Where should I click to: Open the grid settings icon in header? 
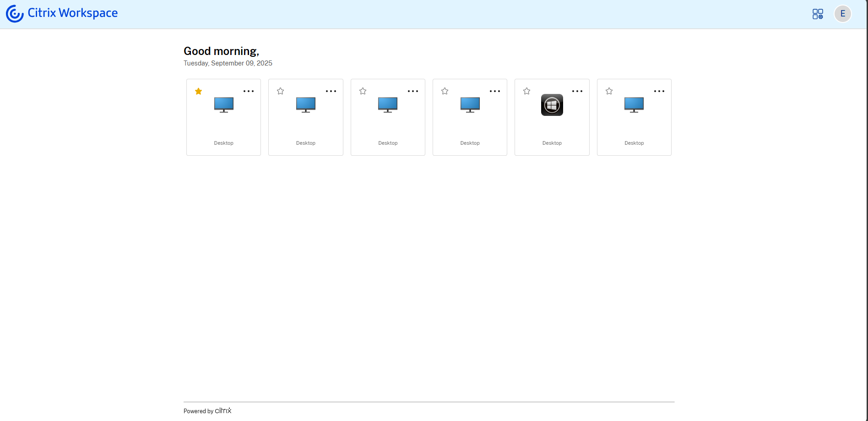pyautogui.click(x=818, y=14)
